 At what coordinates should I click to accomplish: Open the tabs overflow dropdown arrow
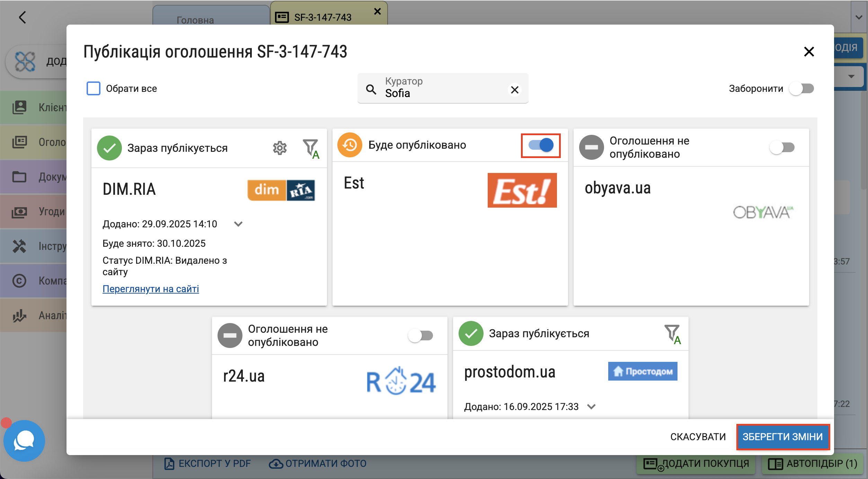(859, 17)
